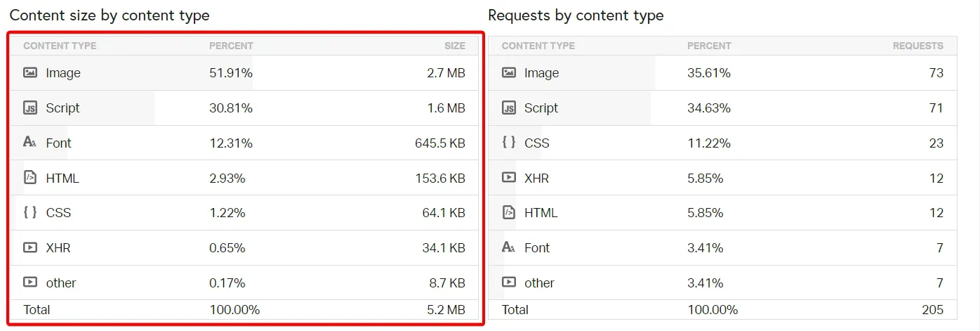The image size is (980, 331).
Task: Click the HTML file icon in content size table
Action: 30,178
